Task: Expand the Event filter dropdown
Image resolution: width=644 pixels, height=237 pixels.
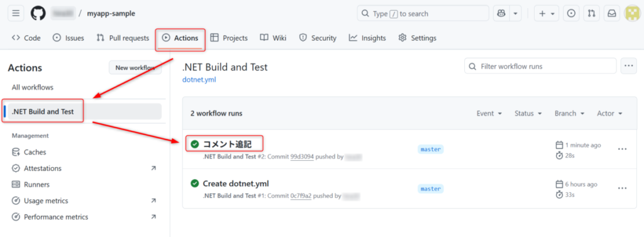Action: [x=489, y=113]
